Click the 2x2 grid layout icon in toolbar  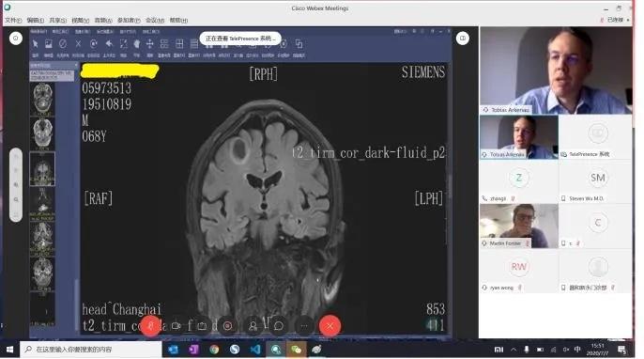coord(179,43)
